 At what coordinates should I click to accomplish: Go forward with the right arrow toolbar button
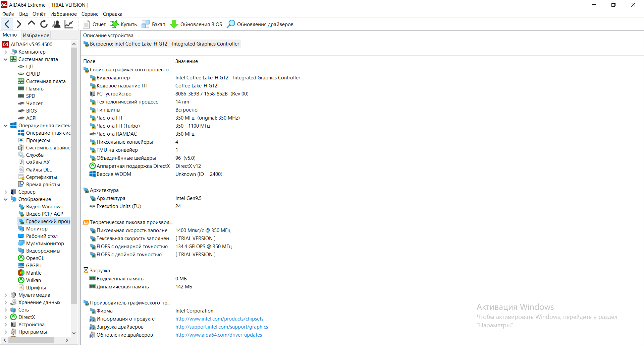point(19,24)
